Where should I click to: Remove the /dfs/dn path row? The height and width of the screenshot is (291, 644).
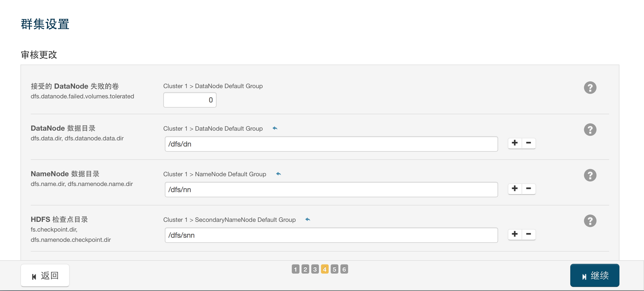pos(529,143)
